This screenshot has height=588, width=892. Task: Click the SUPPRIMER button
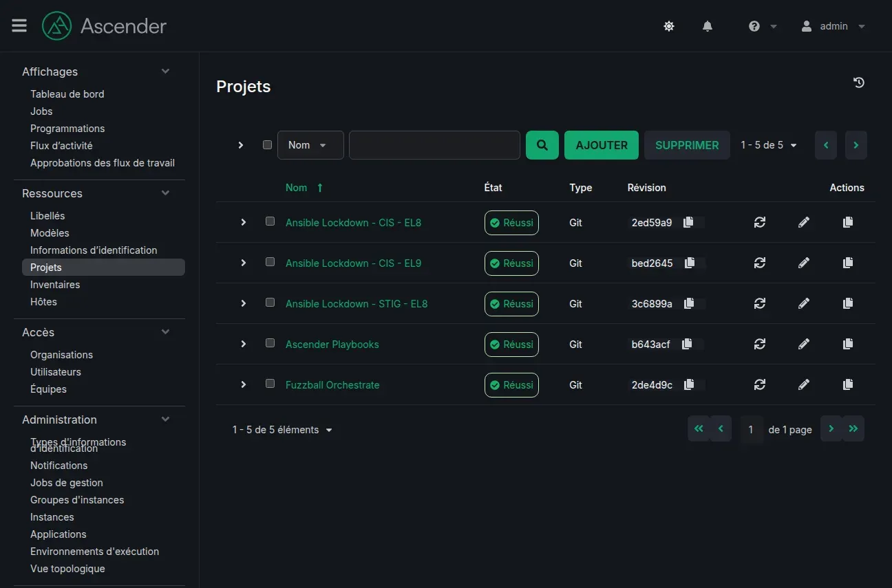pyautogui.click(x=687, y=145)
